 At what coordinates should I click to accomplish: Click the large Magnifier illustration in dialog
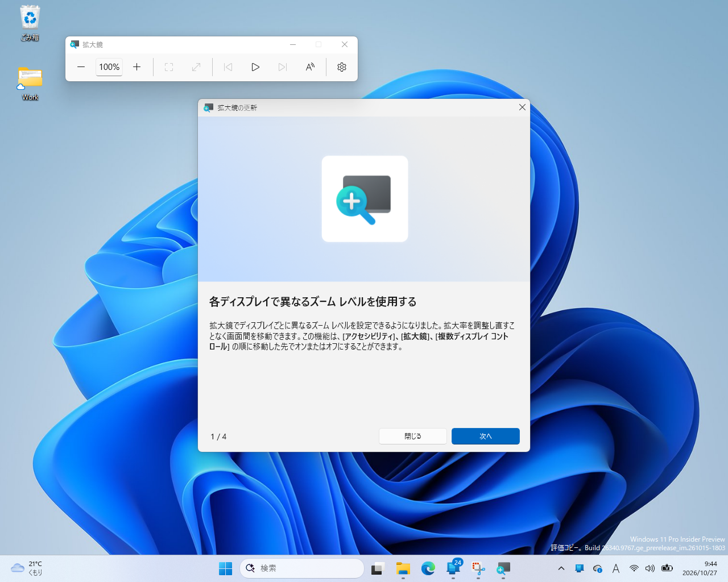tap(365, 199)
